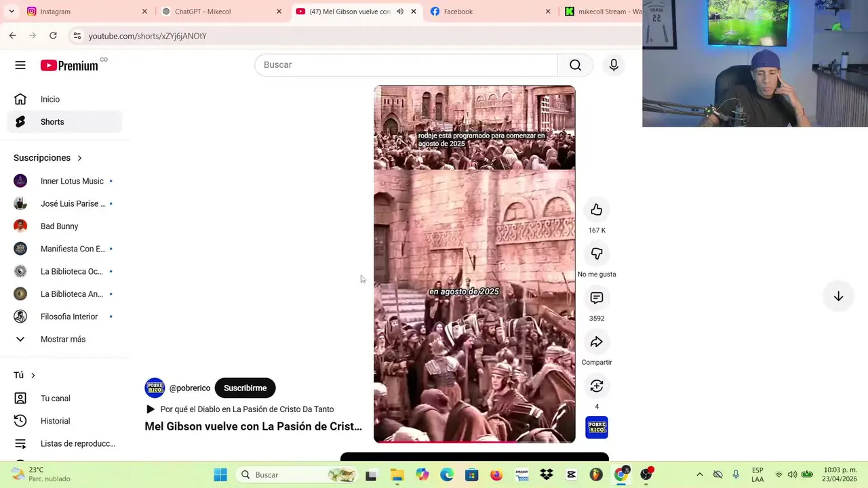Image resolution: width=868 pixels, height=488 pixels.
Task: Close the Facebook tab
Action: [x=548, y=12]
